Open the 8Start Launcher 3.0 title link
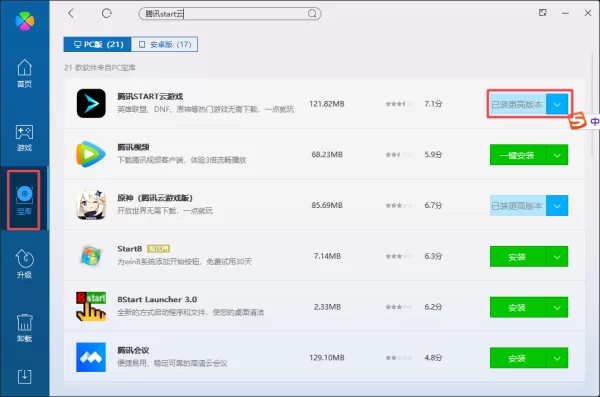 coord(157,299)
